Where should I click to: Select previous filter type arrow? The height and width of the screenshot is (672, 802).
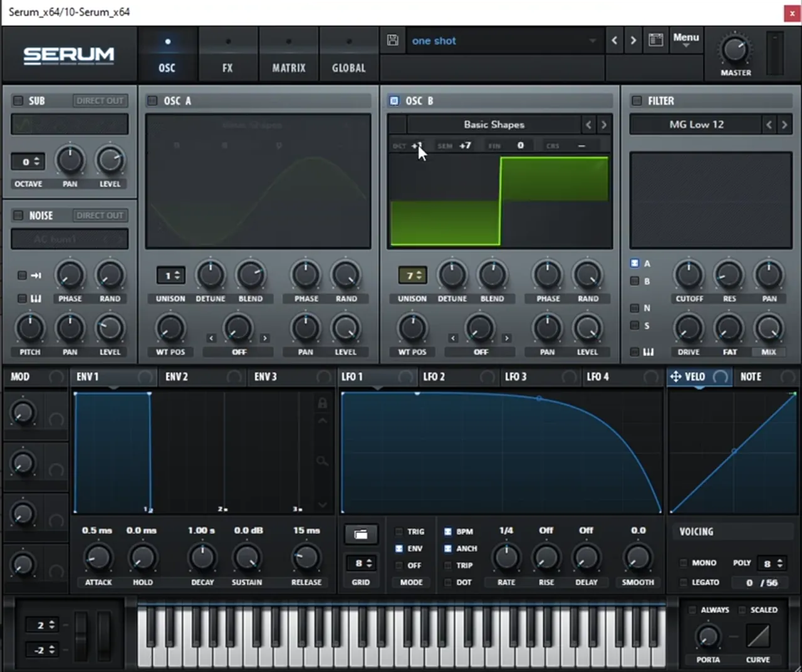click(769, 125)
